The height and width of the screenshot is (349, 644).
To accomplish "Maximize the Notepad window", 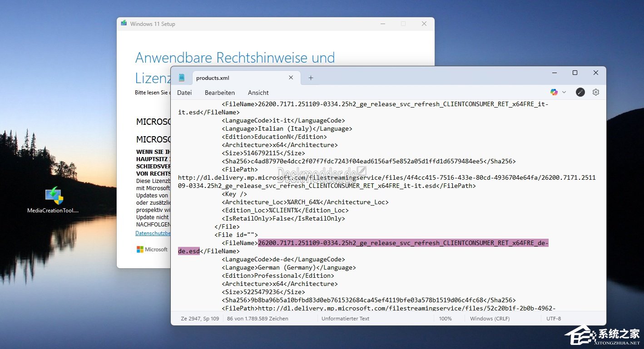I will [x=575, y=73].
